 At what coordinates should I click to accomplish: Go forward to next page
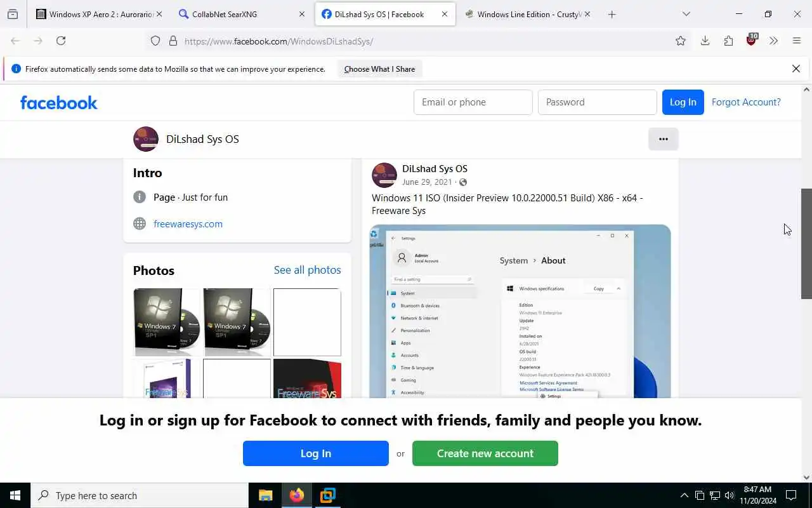point(38,41)
